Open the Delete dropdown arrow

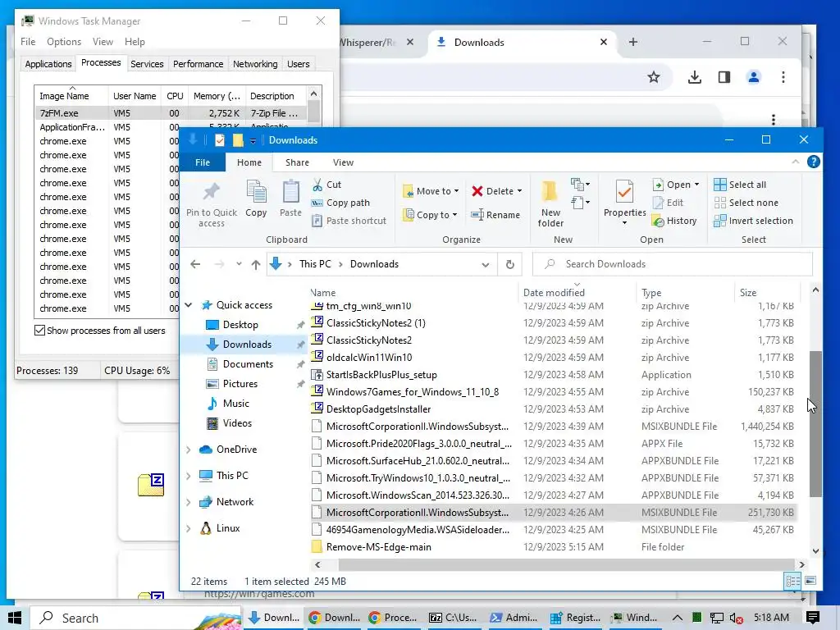[519, 191]
